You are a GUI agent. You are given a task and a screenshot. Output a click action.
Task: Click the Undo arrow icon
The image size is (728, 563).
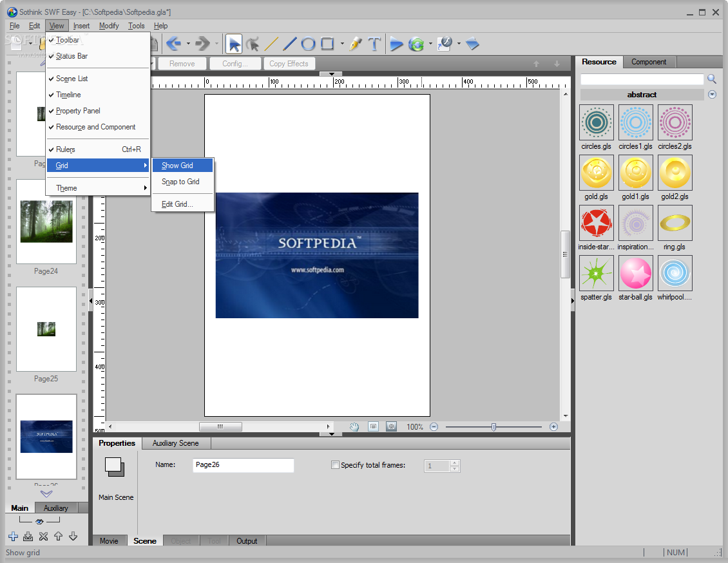click(174, 44)
